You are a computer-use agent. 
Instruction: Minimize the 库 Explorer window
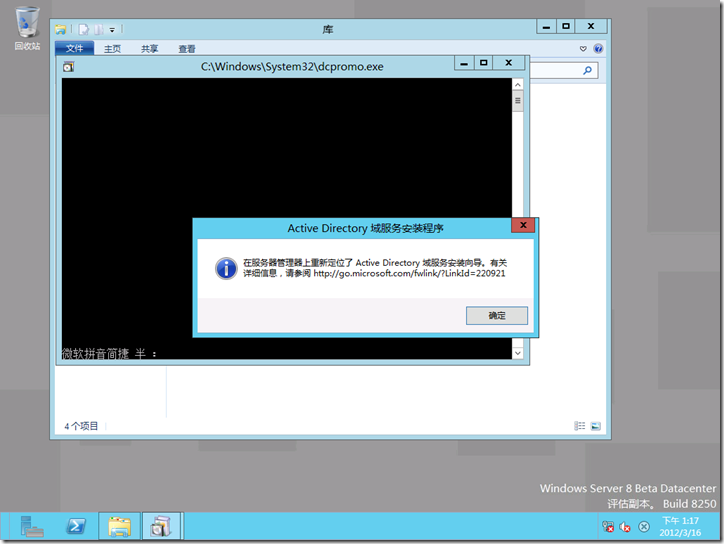(546, 27)
